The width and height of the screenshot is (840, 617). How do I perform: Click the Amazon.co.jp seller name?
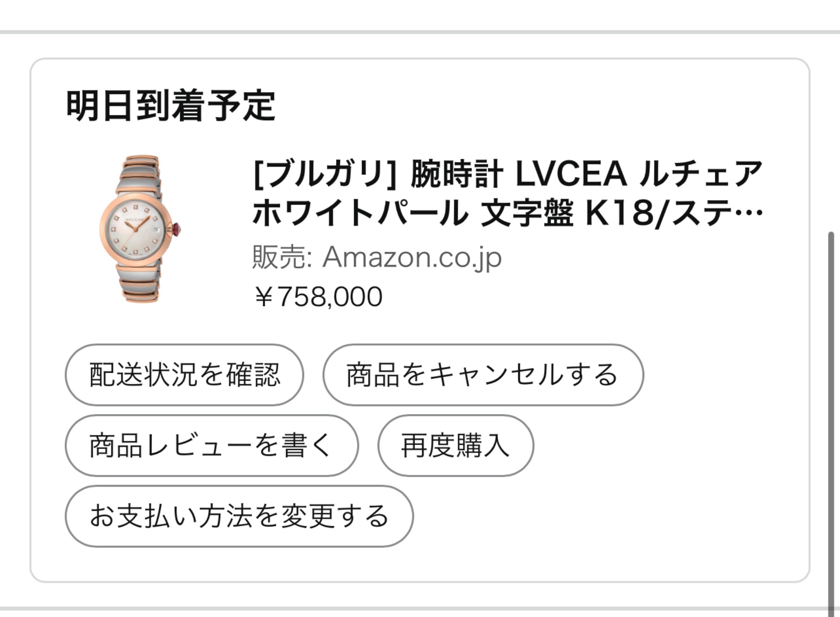pos(412,257)
